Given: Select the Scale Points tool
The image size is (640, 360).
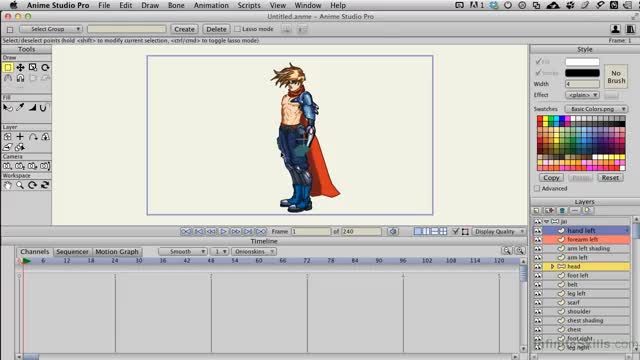Looking at the screenshot, I should pos(33,67).
